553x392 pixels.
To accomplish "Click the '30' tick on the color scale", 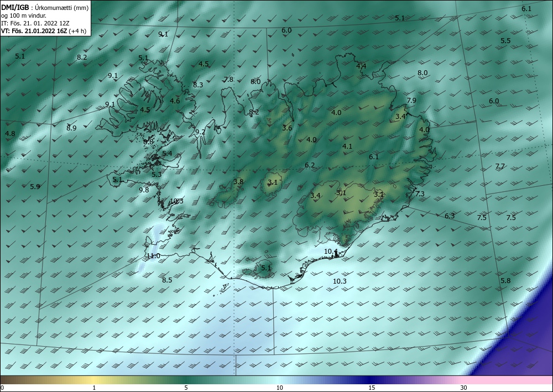I will coord(463,388).
